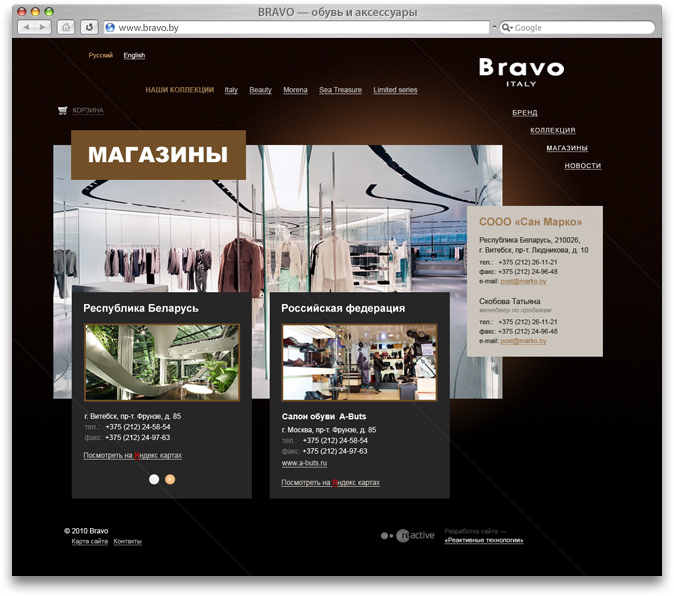674x596 pixels.
Task: Reload the page with the refresh button
Action: tap(89, 28)
